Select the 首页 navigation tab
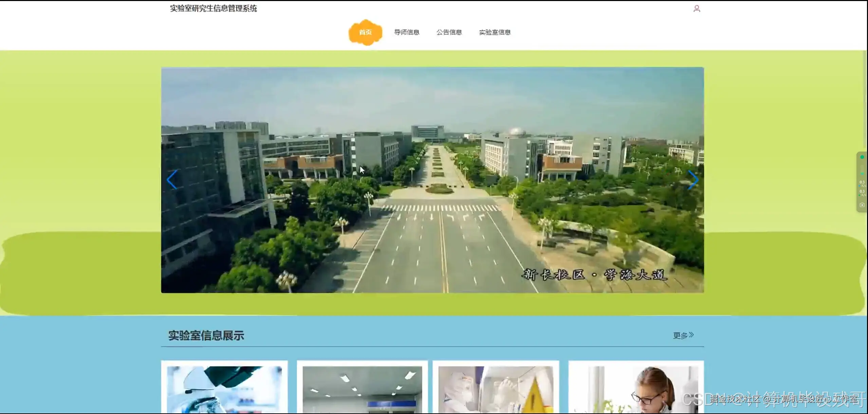Viewport: 868px width, 414px height. [x=365, y=32]
